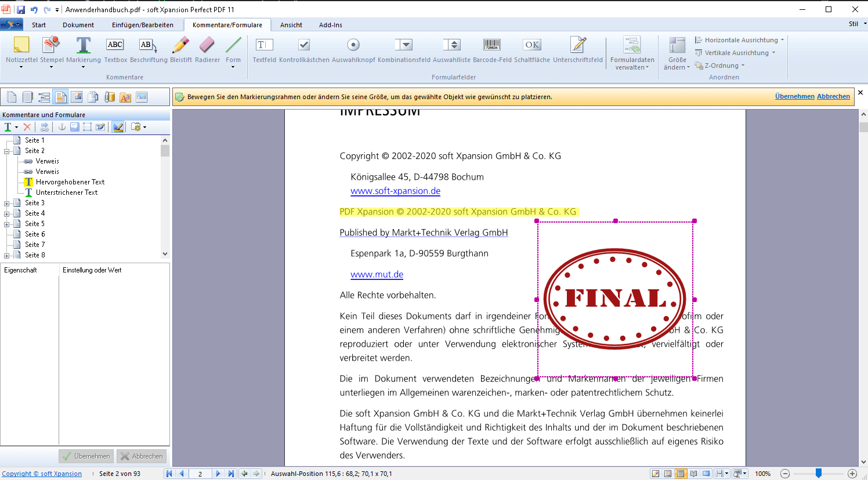Open the Add-Ins tab
Screen dimensions: 868x480
331,25
